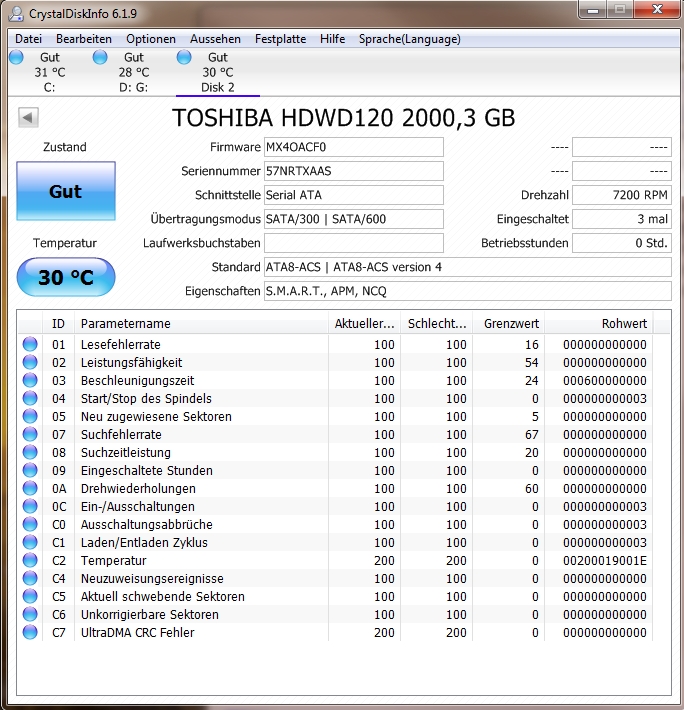Click status icon for C5 Aktuell schwebende Sektoren
The image size is (684, 710).
tap(30, 596)
